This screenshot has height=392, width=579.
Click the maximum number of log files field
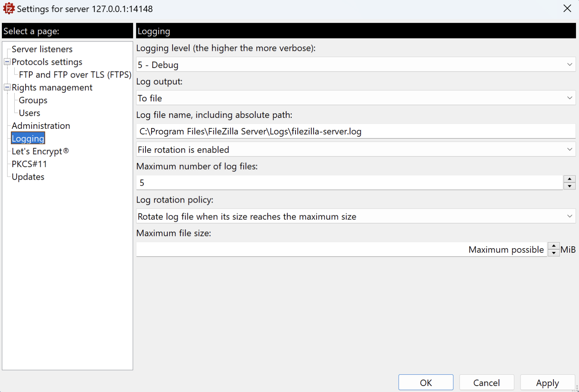click(x=349, y=183)
